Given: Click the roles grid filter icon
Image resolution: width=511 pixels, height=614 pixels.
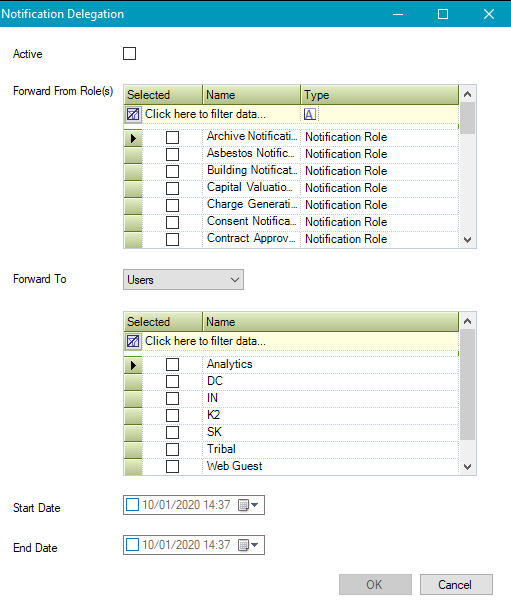Looking at the screenshot, I should pos(133,114).
